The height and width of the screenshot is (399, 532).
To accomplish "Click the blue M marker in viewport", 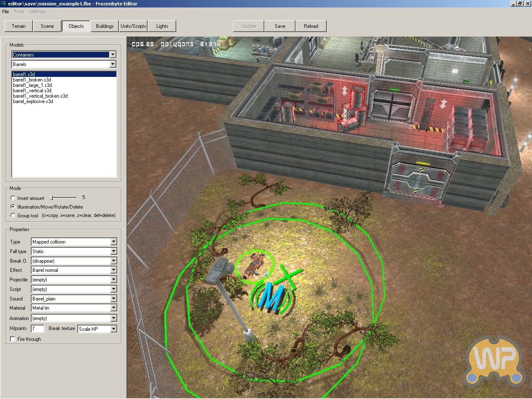I will tap(272, 297).
